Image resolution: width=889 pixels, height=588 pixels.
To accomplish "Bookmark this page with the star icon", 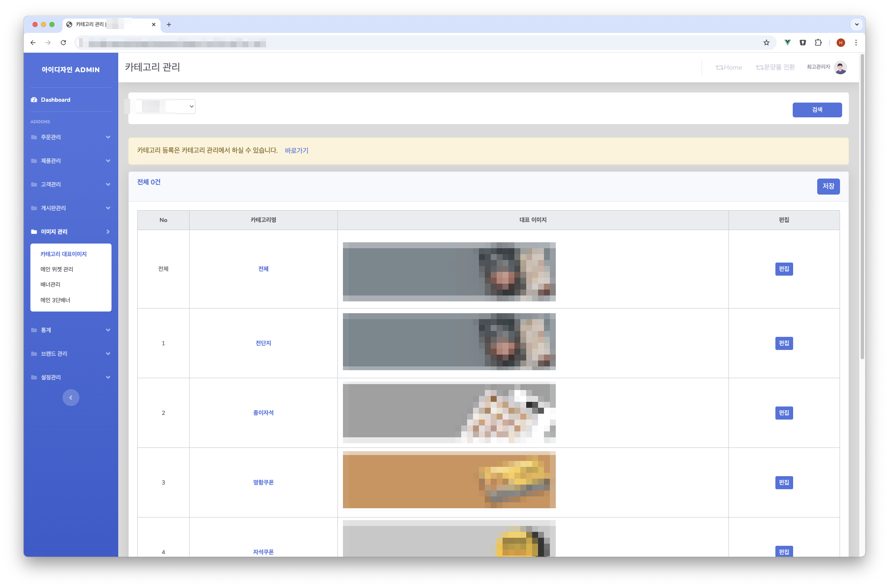I will pos(767,43).
